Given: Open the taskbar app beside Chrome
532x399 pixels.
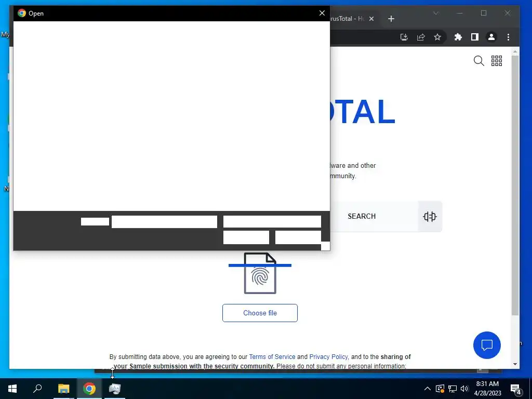Looking at the screenshot, I should [115, 389].
